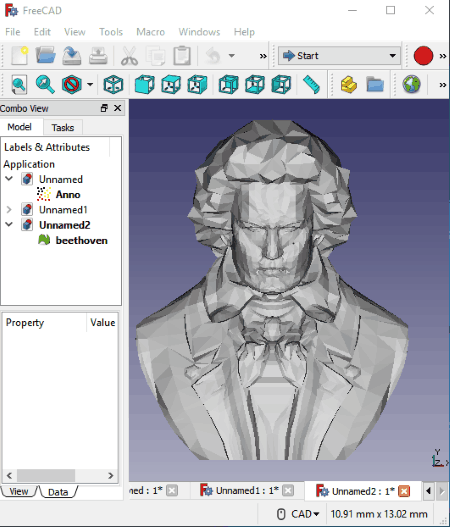Close the Unnamed2 : 1* document tab

[404, 491]
